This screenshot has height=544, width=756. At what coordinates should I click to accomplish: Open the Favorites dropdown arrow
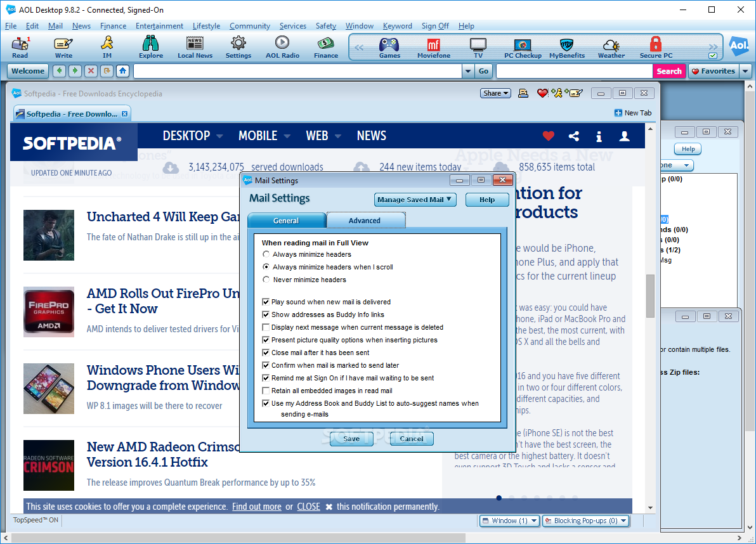click(745, 71)
